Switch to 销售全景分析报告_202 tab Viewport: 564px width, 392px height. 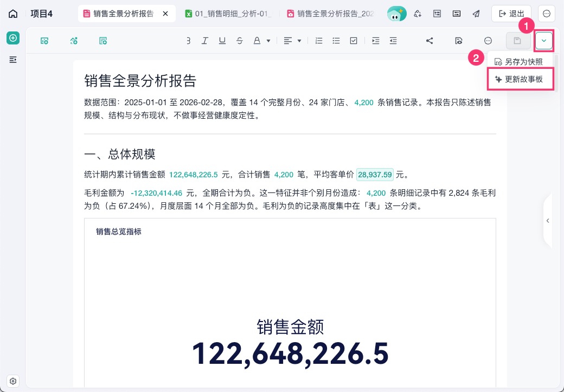[330, 14]
